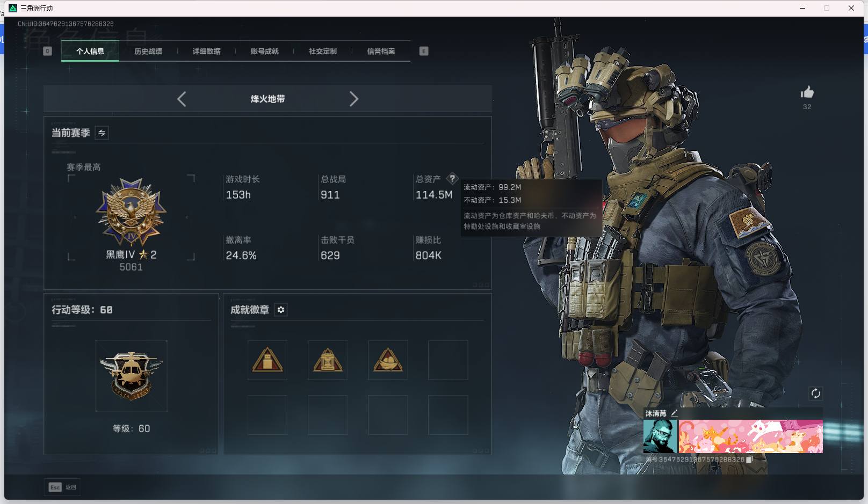Click the 不动资产: 15.3M tooltip line
868x504 pixels.
click(493, 200)
